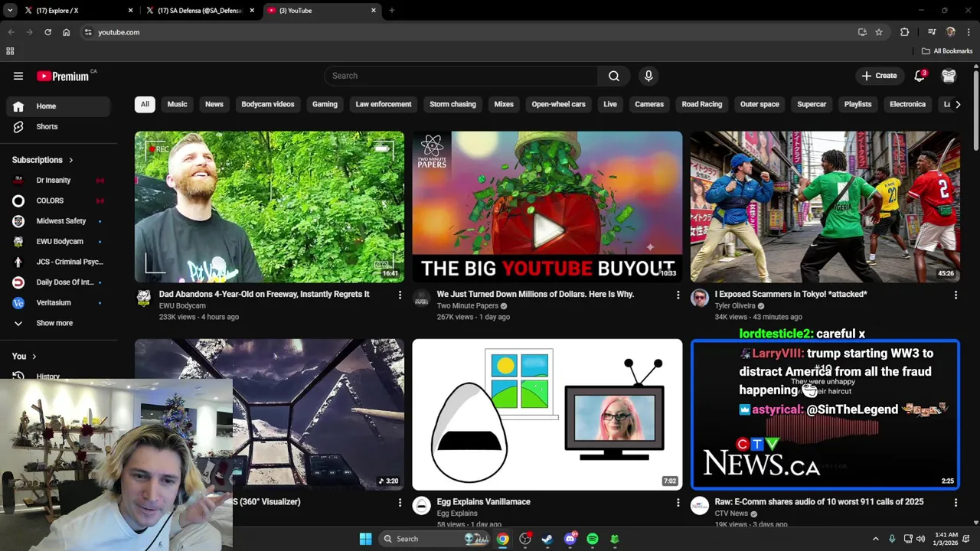The image size is (980, 551).
Task: Select the Open-wheel cars chip
Action: pyautogui.click(x=558, y=104)
